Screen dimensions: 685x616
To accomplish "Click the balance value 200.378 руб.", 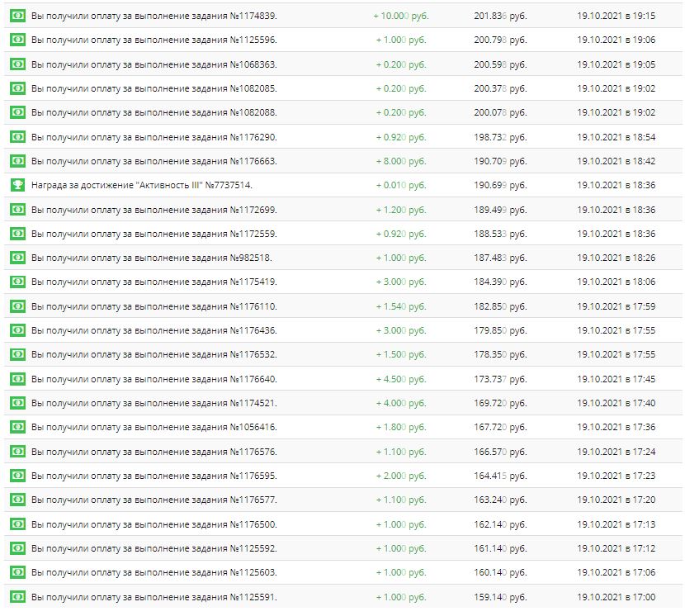I will pyautogui.click(x=501, y=88).
